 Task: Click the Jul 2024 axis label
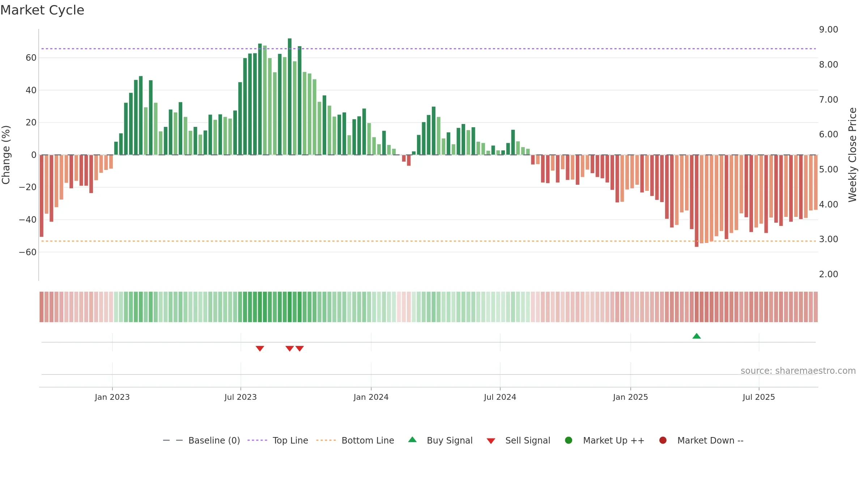tap(500, 397)
